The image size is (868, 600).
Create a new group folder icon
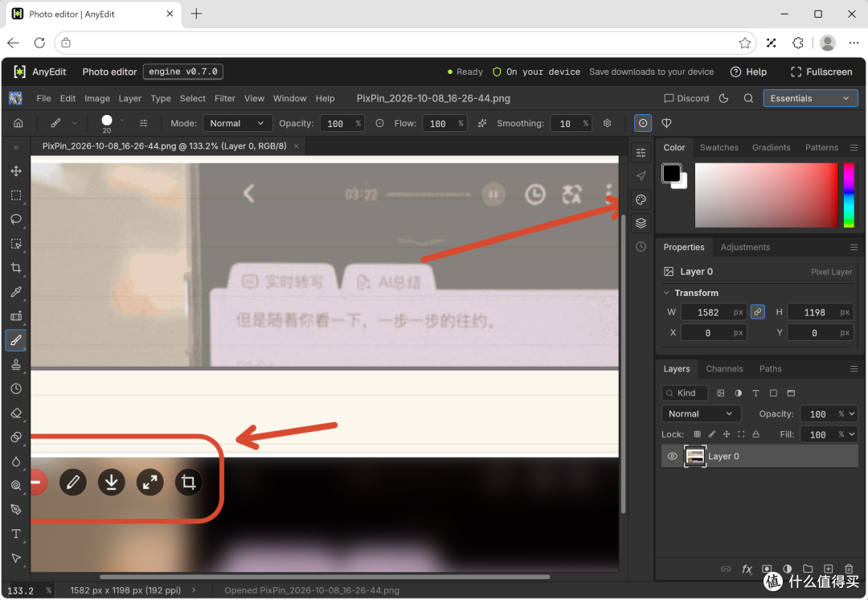pyautogui.click(x=808, y=569)
